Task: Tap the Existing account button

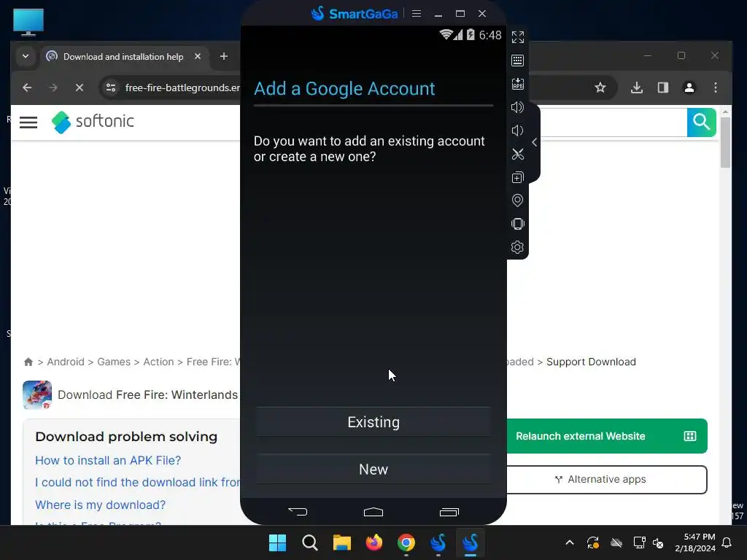Action: click(373, 422)
